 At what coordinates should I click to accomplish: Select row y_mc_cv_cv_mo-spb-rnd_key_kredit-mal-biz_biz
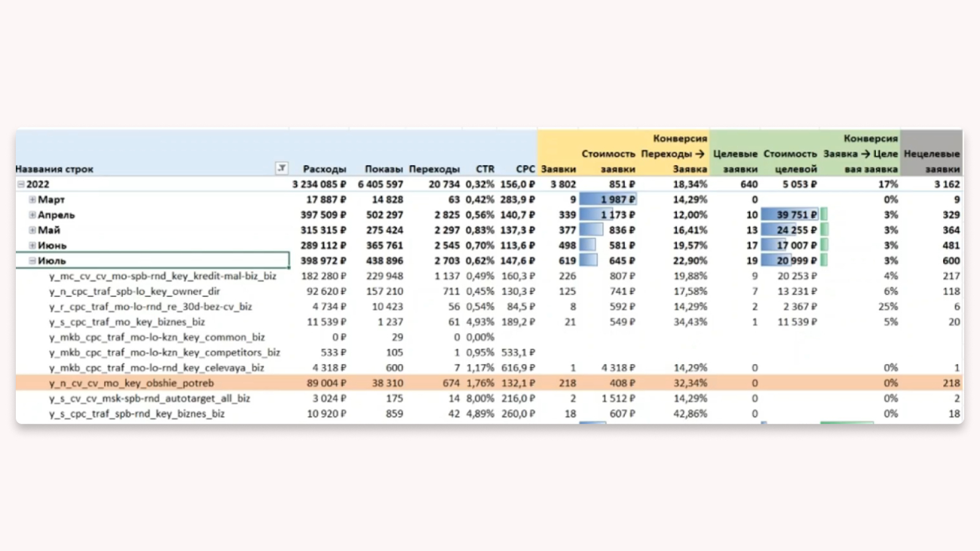tap(489, 276)
